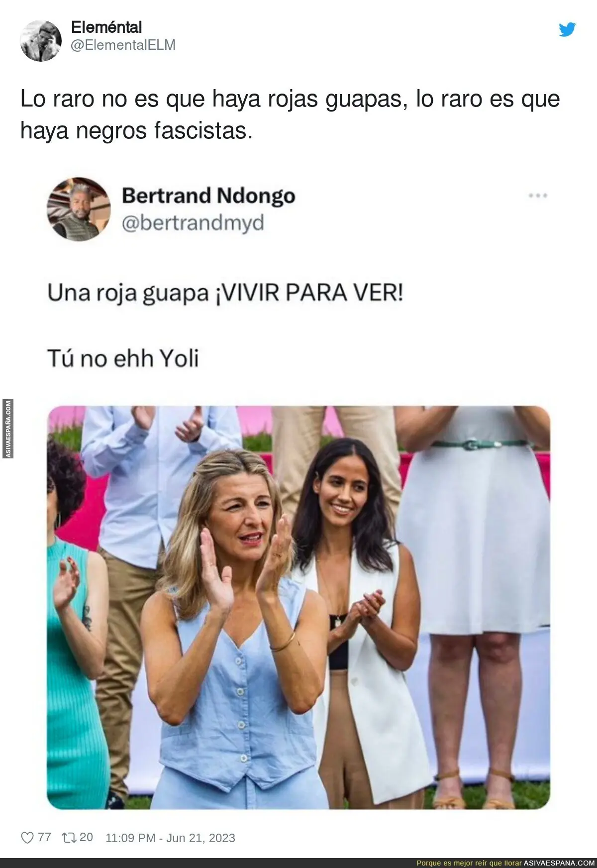Click the vertical ASIVAESPAÑA.COM watermark

click(x=8, y=429)
